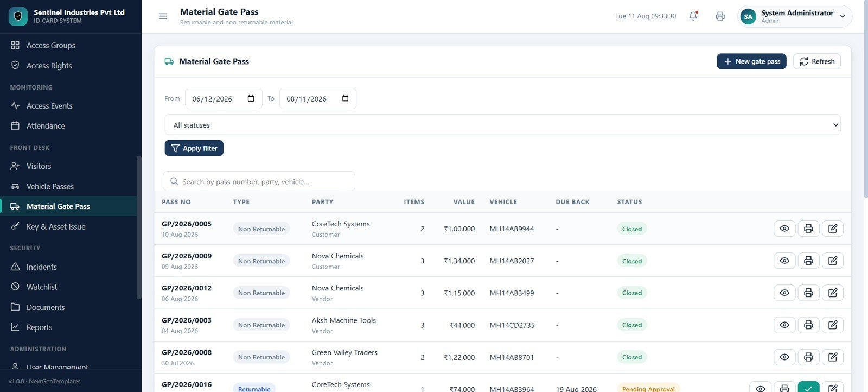Print pass GP/2026/0009
The height and width of the screenshot is (392, 868).
pyautogui.click(x=808, y=261)
